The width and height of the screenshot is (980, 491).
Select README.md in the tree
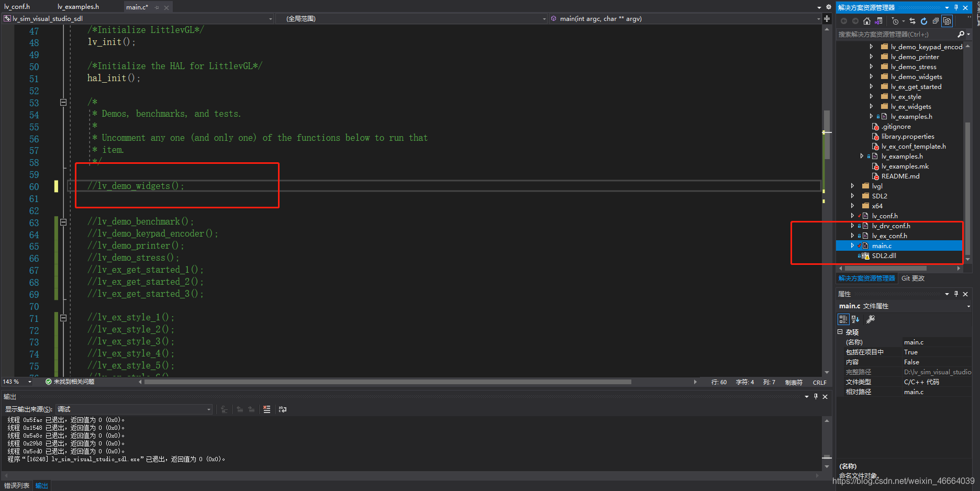pos(900,176)
